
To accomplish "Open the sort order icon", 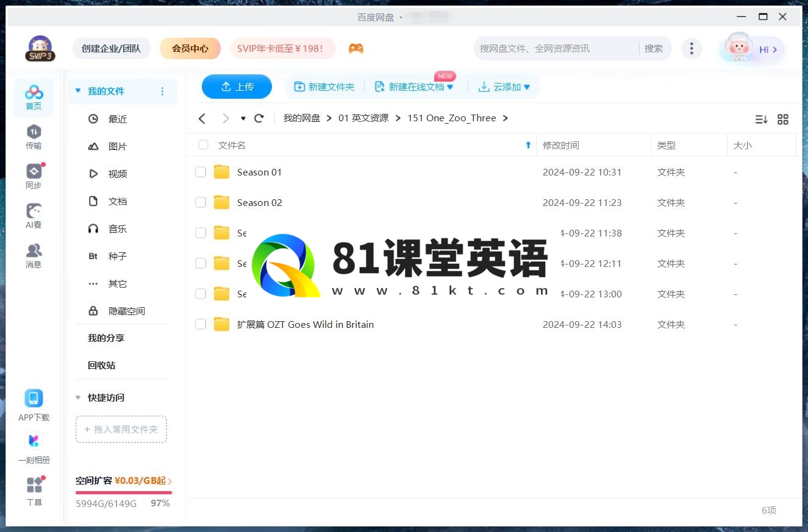I will click(761, 119).
